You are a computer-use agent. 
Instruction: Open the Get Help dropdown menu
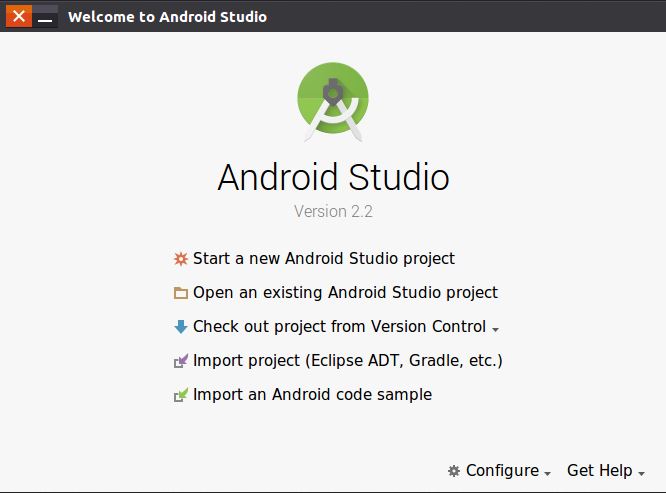(x=606, y=470)
